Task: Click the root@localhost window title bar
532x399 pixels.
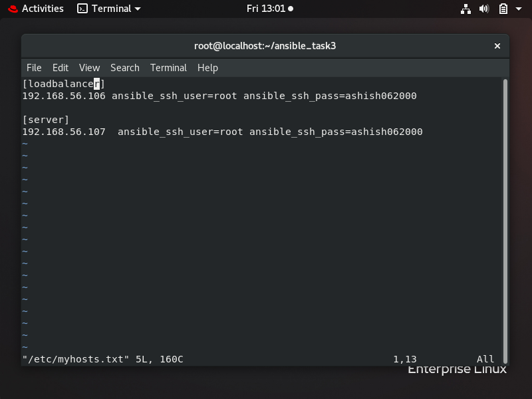Action: [266, 46]
